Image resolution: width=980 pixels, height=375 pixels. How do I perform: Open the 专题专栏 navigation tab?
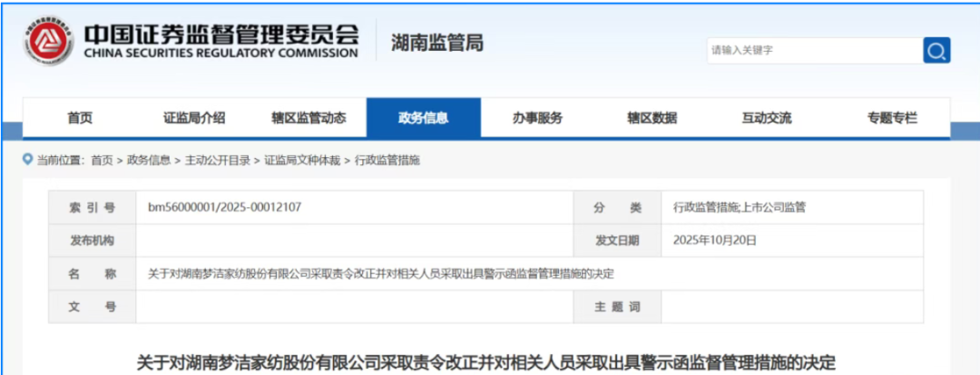pos(892,117)
